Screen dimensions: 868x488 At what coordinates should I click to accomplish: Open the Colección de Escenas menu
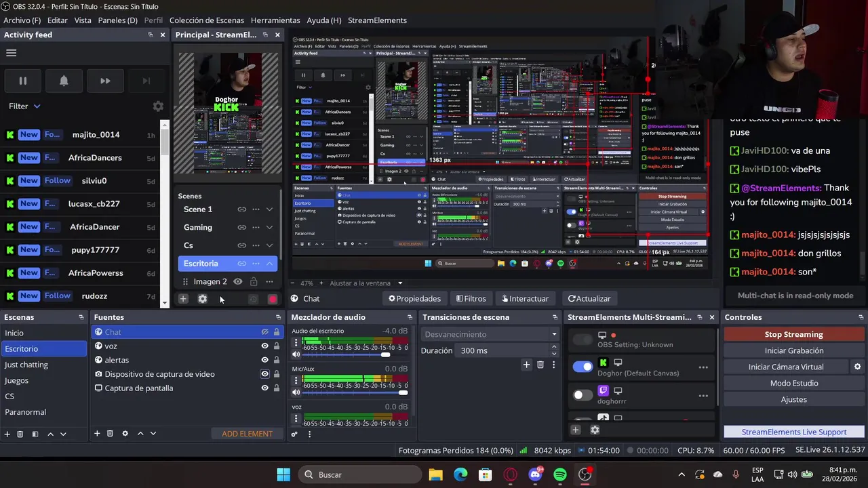(207, 20)
